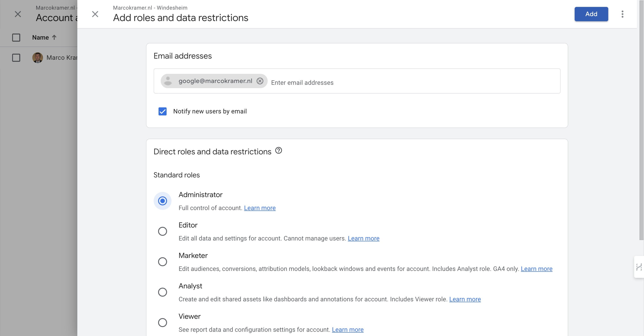Tick the select-all checkbox in header

(16, 38)
